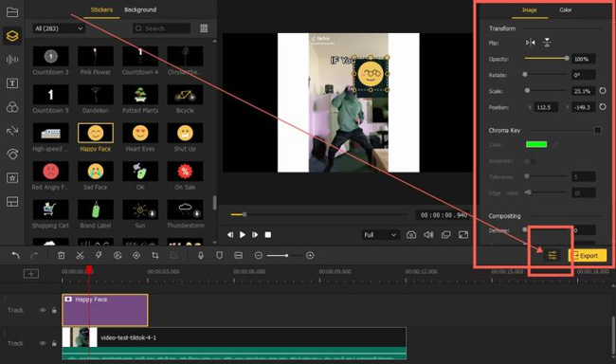Click the Redo arrow in the timeline toolbar
The width and height of the screenshot is (616, 364).
(34, 256)
